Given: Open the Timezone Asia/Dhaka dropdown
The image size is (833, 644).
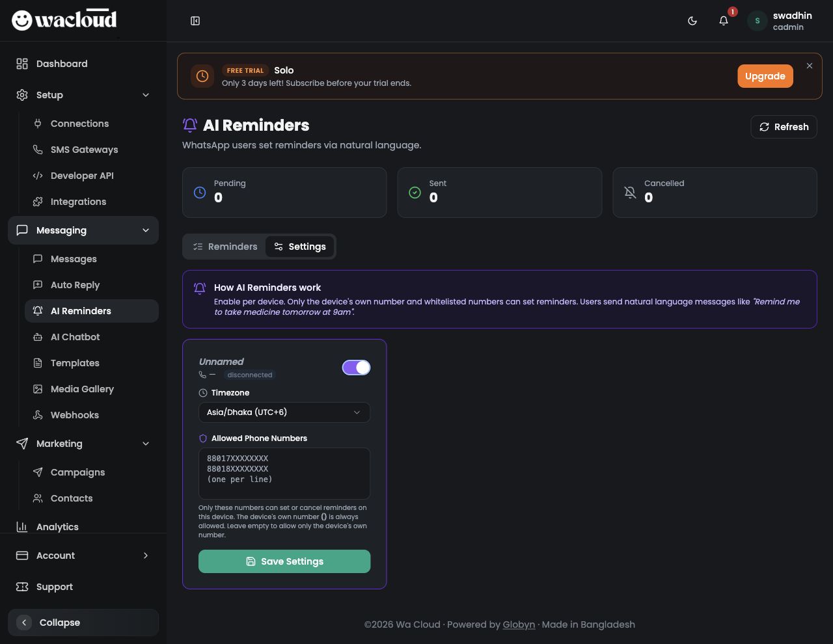Looking at the screenshot, I should point(284,412).
